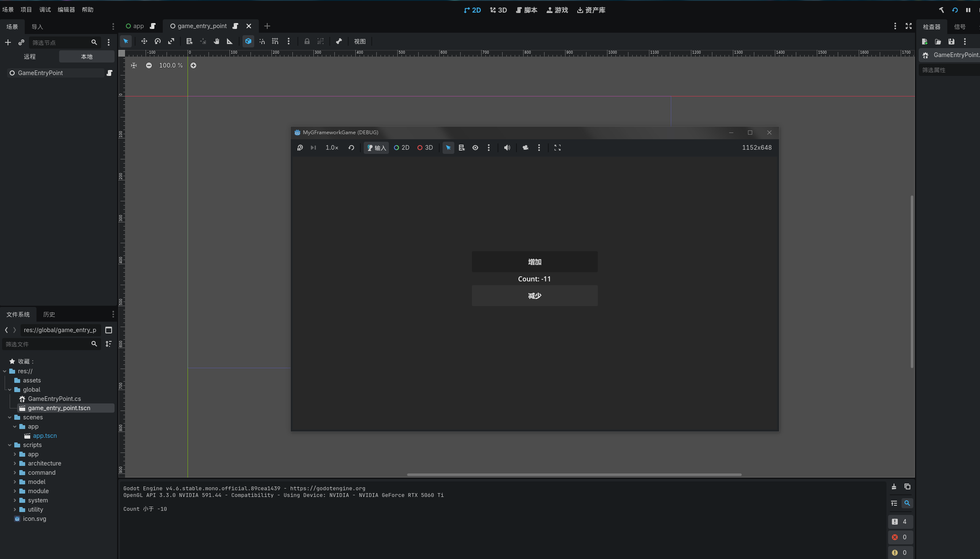Adjust the playback speed control showing 1.0x
The width and height of the screenshot is (980, 559).
(331, 148)
